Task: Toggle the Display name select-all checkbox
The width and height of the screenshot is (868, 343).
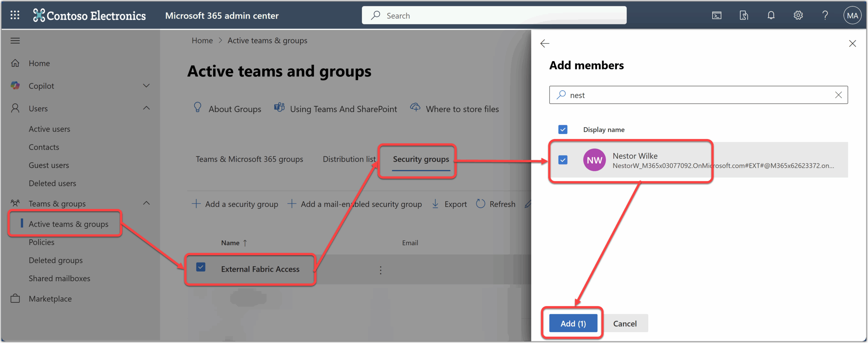Action: coord(563,130)
